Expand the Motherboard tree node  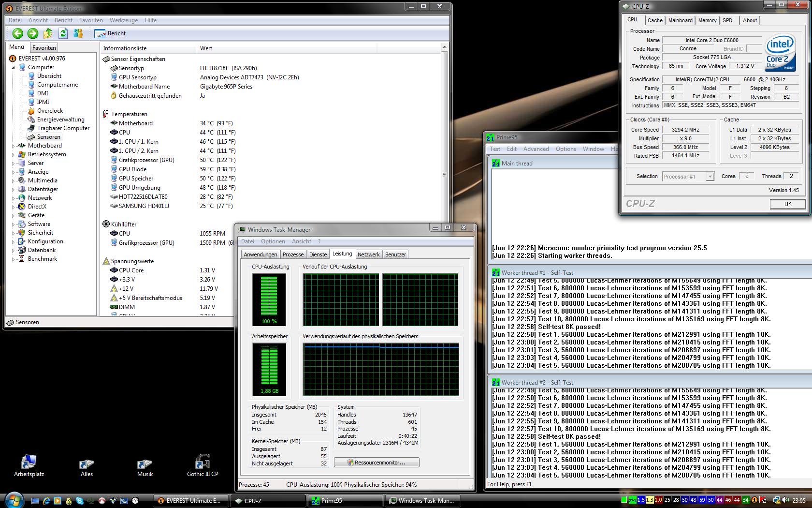tap(14, 146)
